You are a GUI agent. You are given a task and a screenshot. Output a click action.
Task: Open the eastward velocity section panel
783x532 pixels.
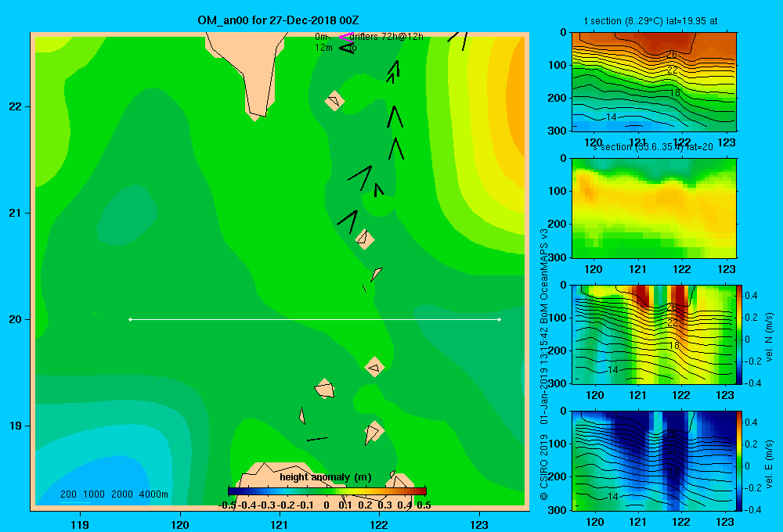654,461
